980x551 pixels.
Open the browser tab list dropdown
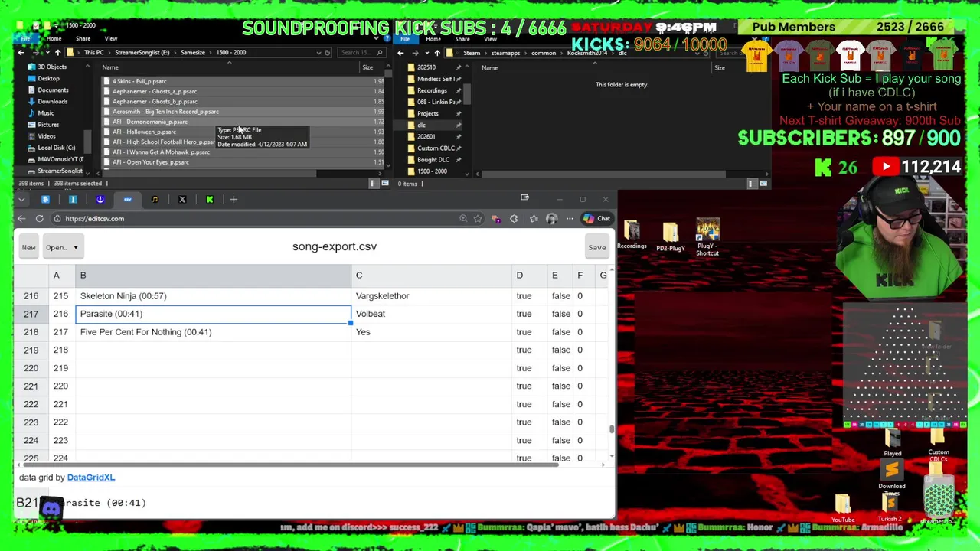click(21, 200)
